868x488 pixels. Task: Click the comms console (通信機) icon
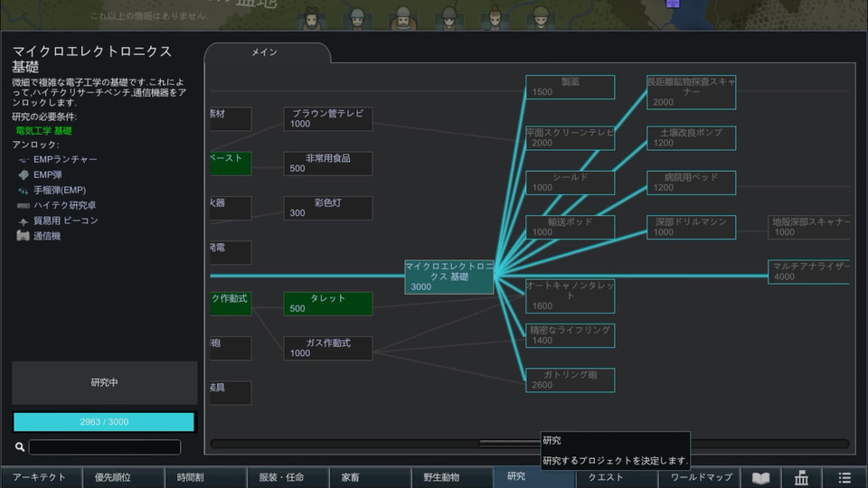[x=23, y=236]
